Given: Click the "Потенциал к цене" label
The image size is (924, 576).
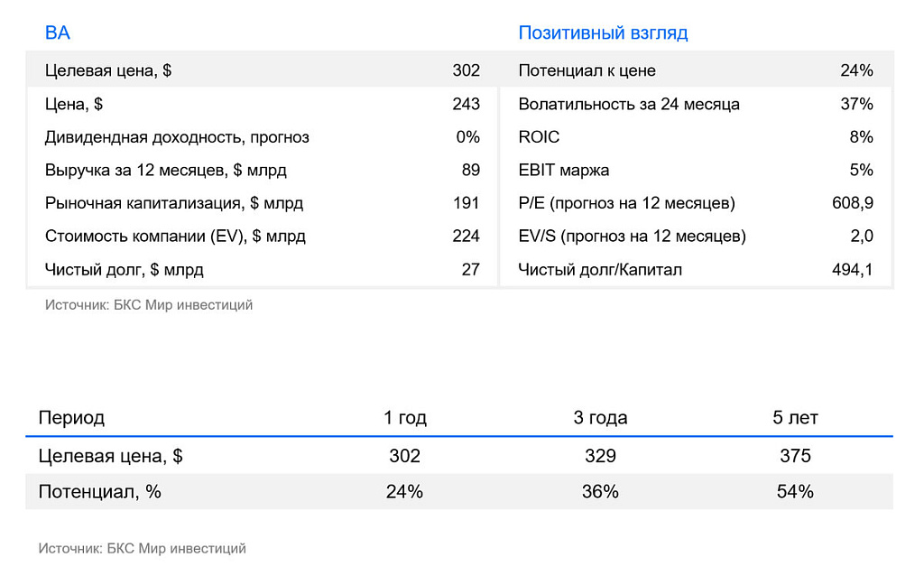Looking at the screenshot, I should tap(587, 70).
